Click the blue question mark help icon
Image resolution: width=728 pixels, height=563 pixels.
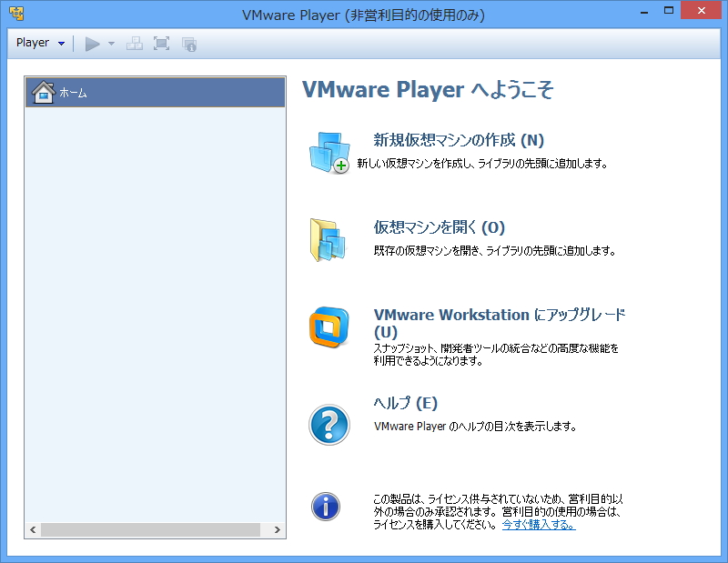[329, 423]
